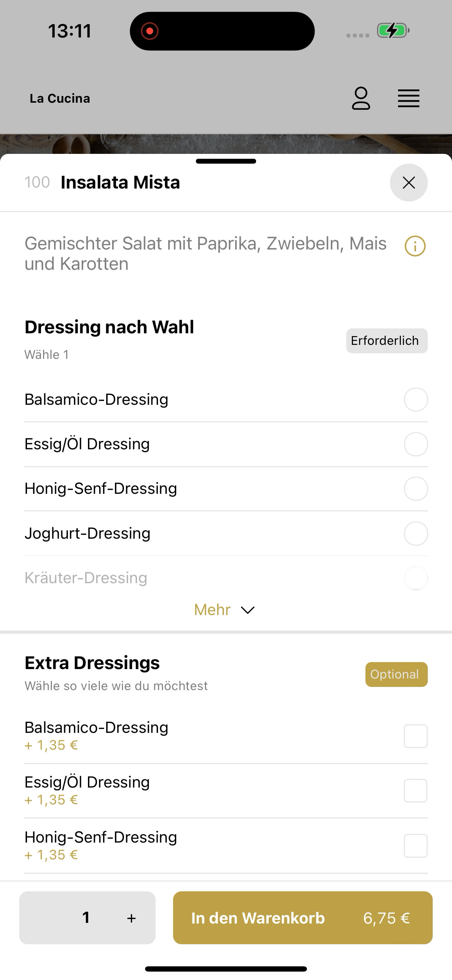
Task: Select Balsamico-Dressing radio option
Action: 416,400
